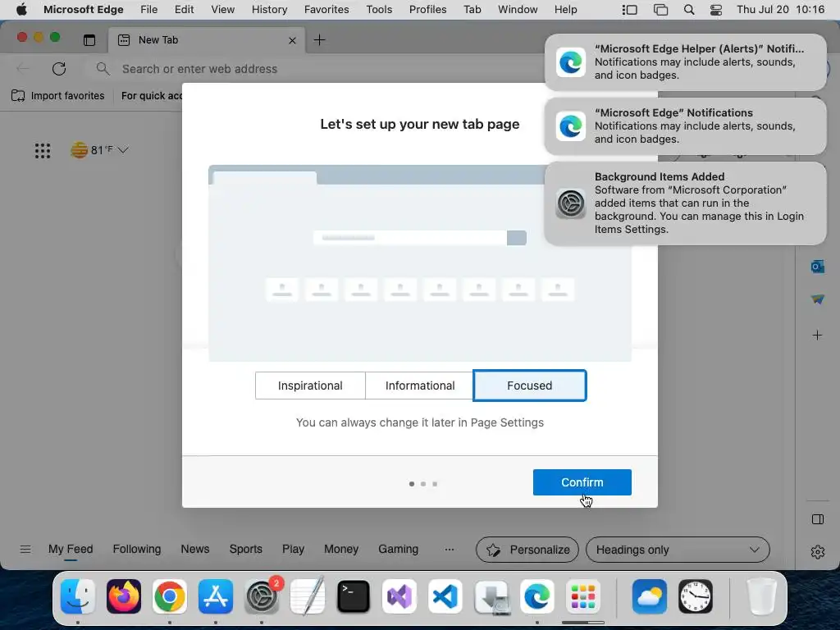Open Control Center in menu bar
840x630 pixels.
pyautogui.click(x=715, y=10)
